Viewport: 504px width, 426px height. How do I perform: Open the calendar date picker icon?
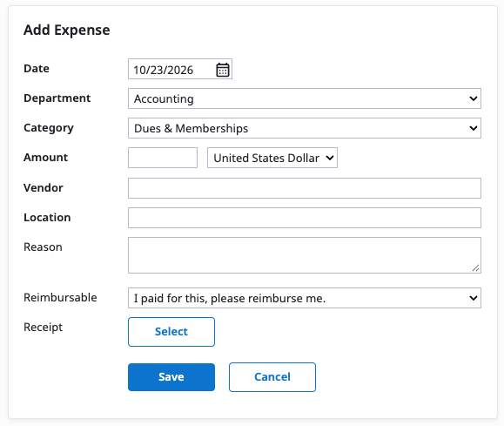click(223, 70)
